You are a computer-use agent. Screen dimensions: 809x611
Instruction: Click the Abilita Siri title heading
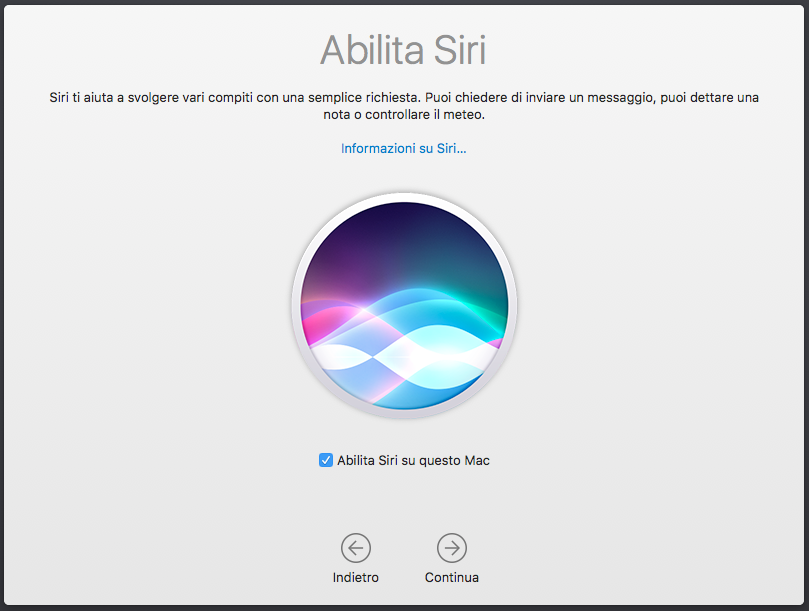click(403, 50)
